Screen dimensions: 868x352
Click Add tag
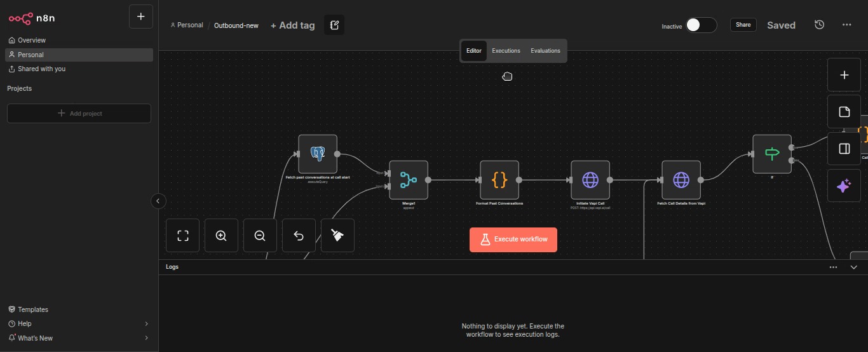[293, 25]
